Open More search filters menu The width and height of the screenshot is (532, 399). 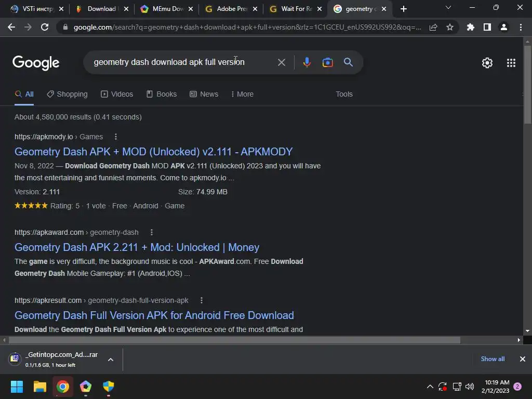[x=242, y=95]
